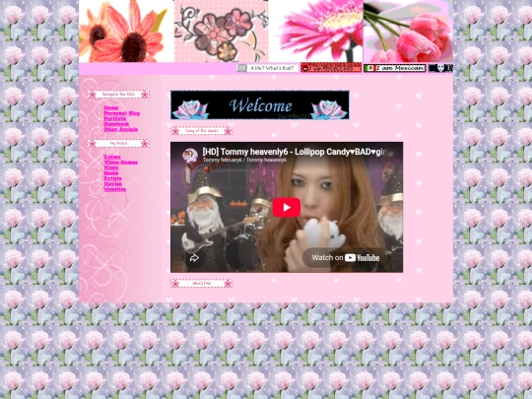Play the Lollipop Candy BAD girl video
This screenshot has width=532, height=399.
(x=286, y=207)
